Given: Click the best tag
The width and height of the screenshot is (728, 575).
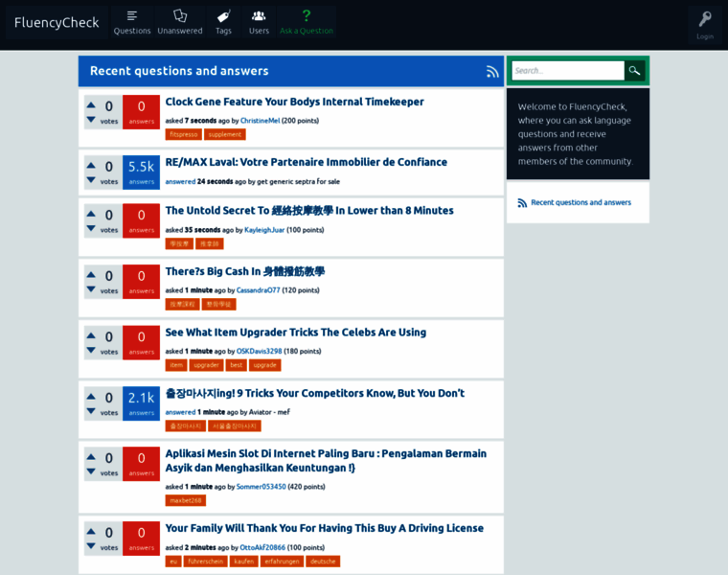Looking at the screenshot, I should click(x=236, y=365).
